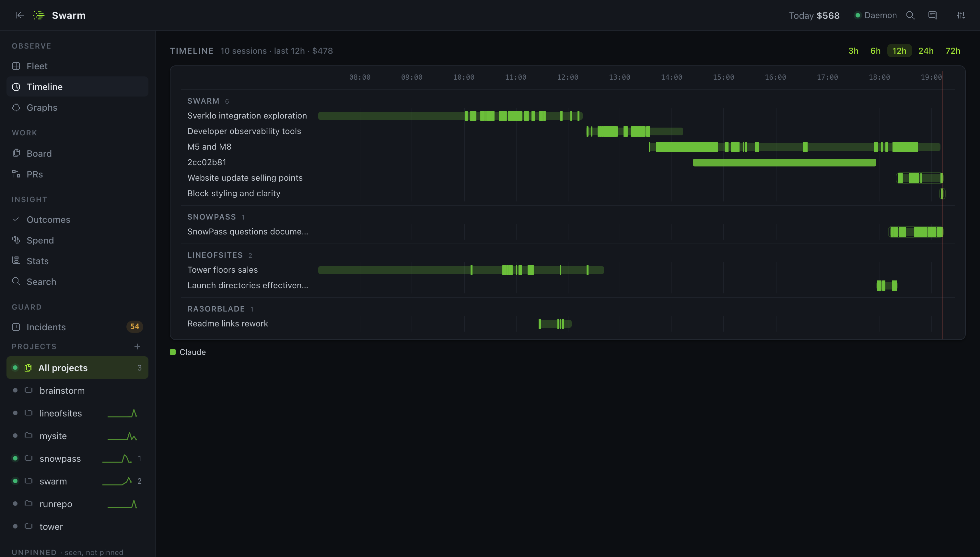Click the snowpass active status dot
The width and height of the screenshot is (980, 557).
coord(15,458)
